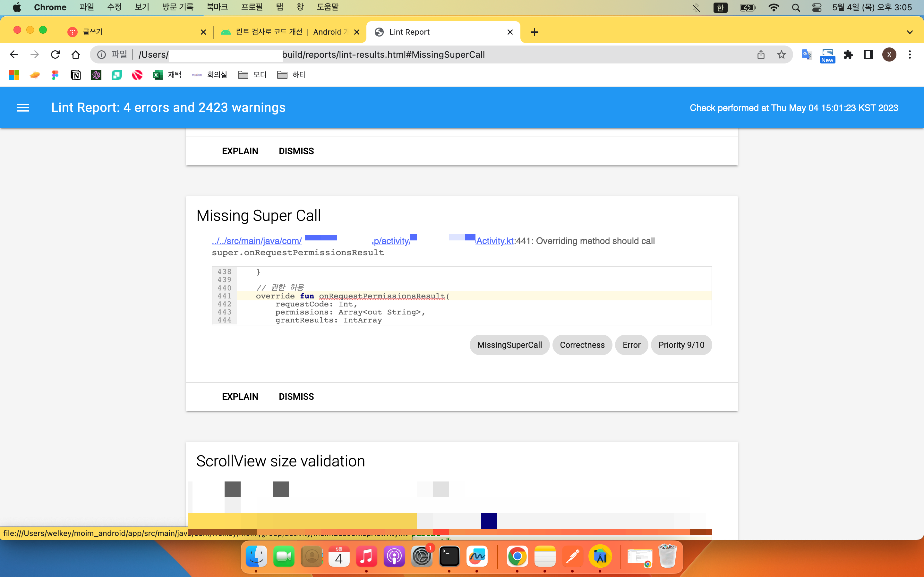Viewport: 924px width, 577px height.
Task: Click the home page icon
Action: [76, 54]
